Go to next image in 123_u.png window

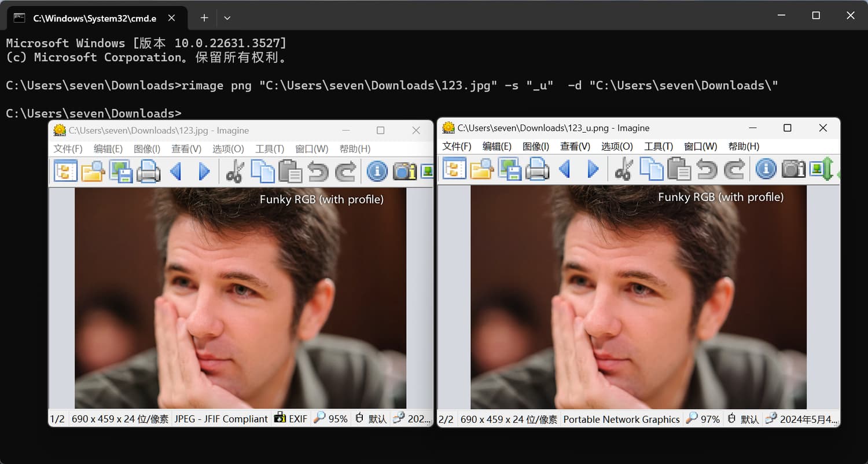[x=593, y=169]
